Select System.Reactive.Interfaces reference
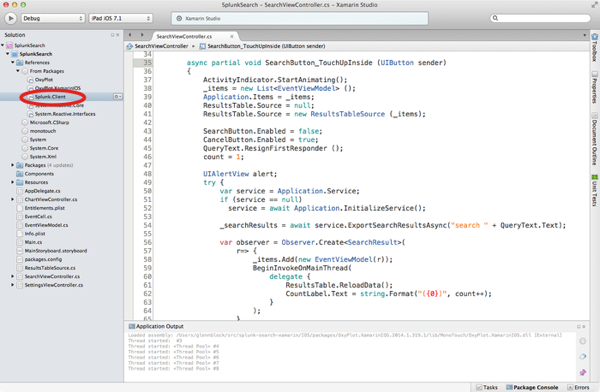Viewport: 600px width, 392px height. (x=65, y=114)
